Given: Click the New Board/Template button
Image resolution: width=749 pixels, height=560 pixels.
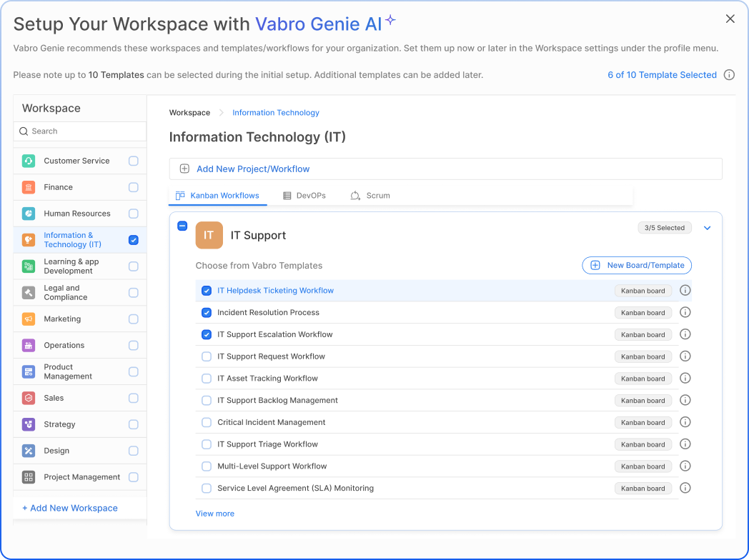Looking at the screenshot, I should click(637, 266).
